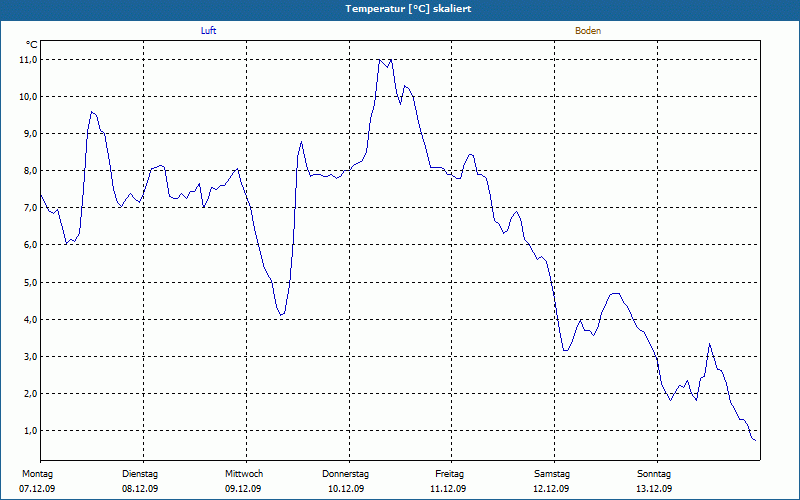Viewport: 800px width, 500px height.
Task: Click the '°C' unit label on axis
Action: click(32, 45)
